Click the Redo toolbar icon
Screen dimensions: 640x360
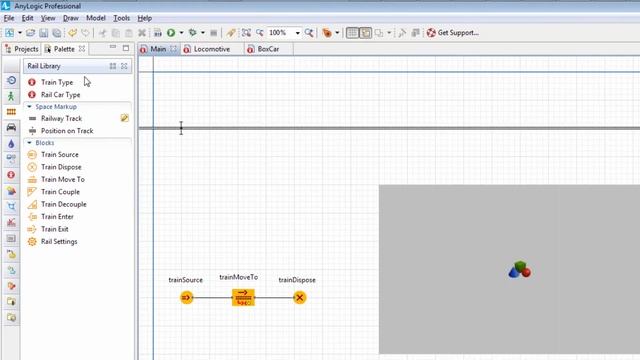[85, 33]
